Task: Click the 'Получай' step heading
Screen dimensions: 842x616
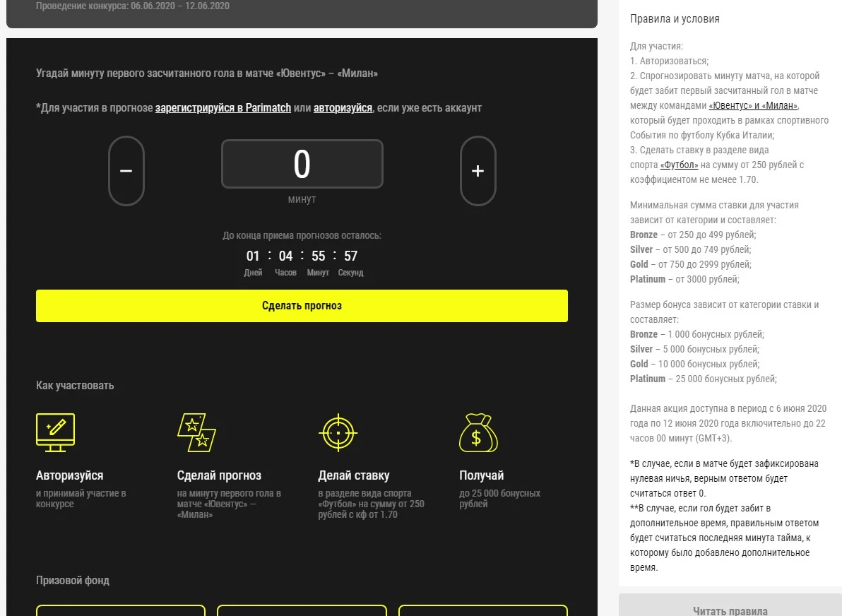Action: pos(481,475)
